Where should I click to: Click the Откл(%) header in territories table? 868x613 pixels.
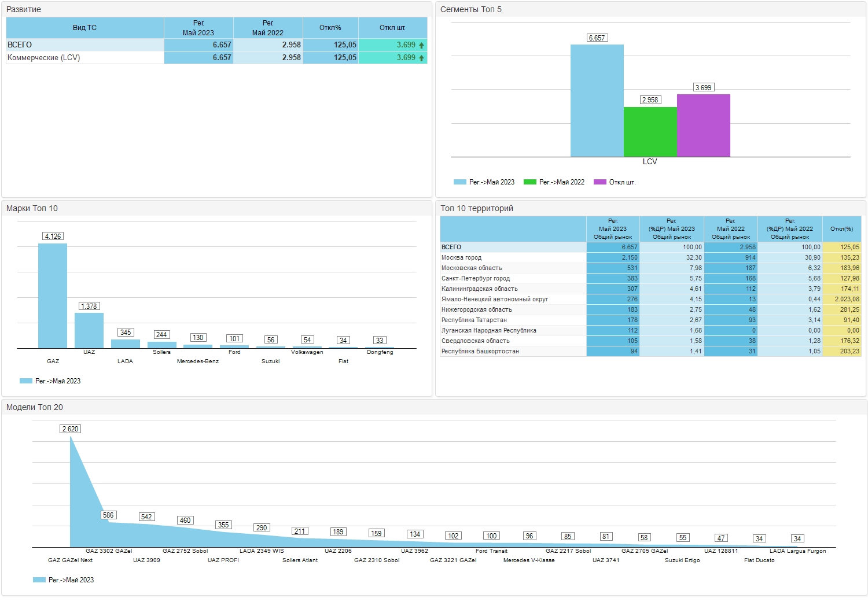842,229
